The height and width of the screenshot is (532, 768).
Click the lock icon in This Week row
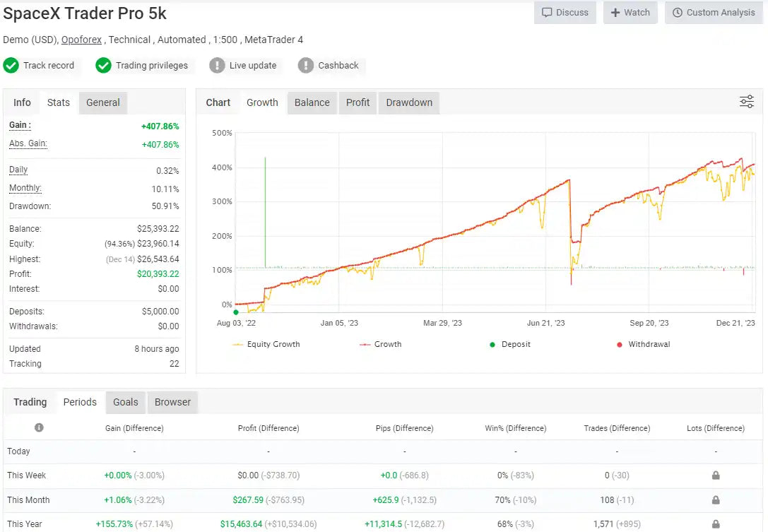(x=715, y=475)
